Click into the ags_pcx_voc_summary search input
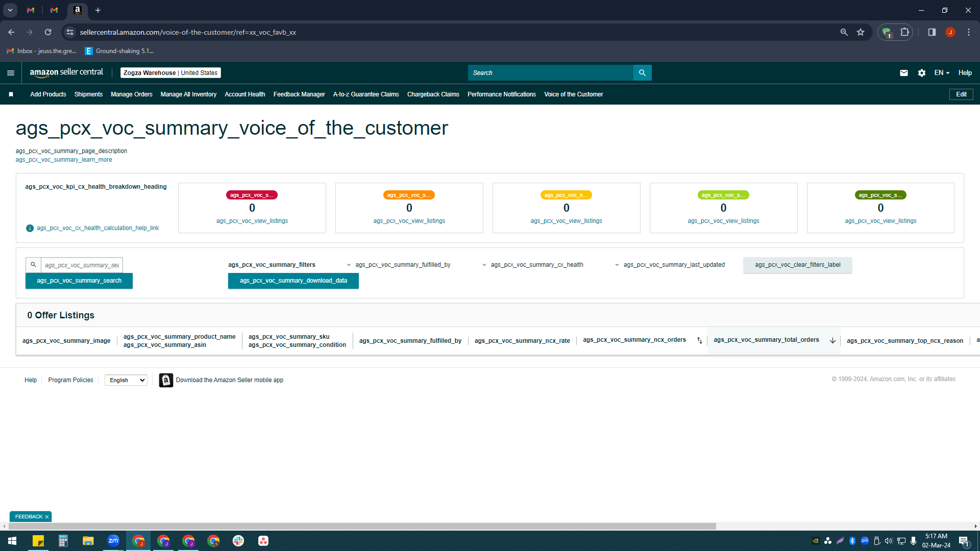The width and height of the screenshot is (980, 551). point(82,265)
